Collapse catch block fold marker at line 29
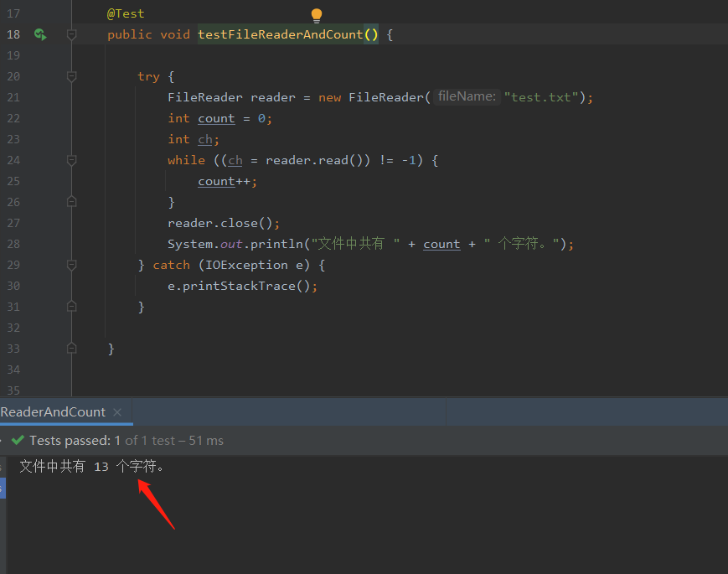This screenshot has width=728, height=574. 71,265
